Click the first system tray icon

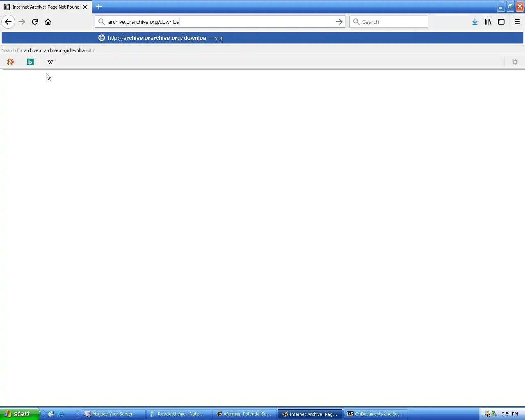point(487,414)
